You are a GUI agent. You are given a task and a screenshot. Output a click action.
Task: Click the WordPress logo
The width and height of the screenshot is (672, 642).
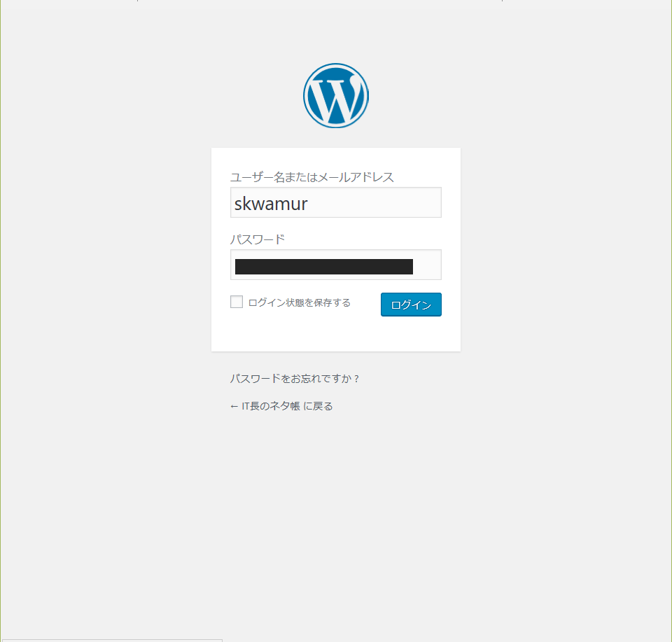coord(336,96)
